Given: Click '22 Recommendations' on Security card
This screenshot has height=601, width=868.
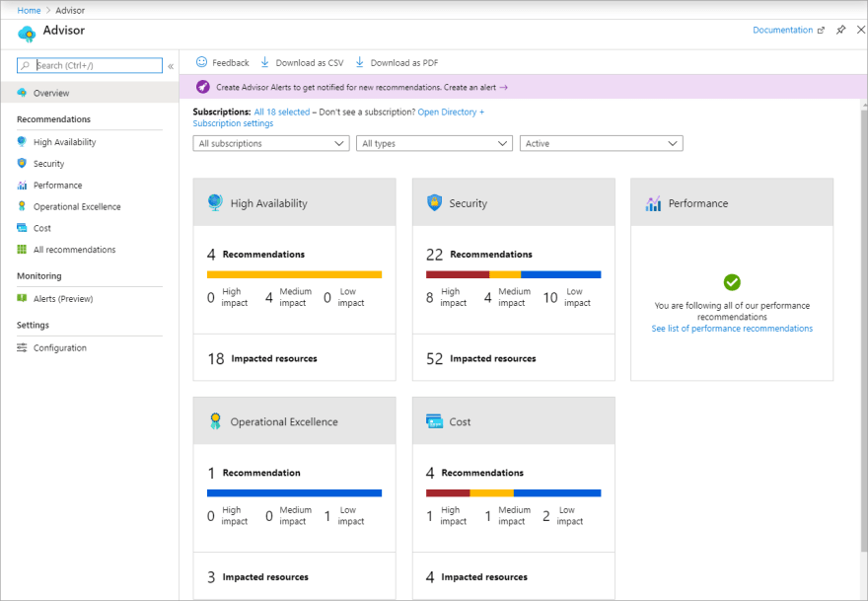Looking at the screenshot, I should click(x=478, y=255).
